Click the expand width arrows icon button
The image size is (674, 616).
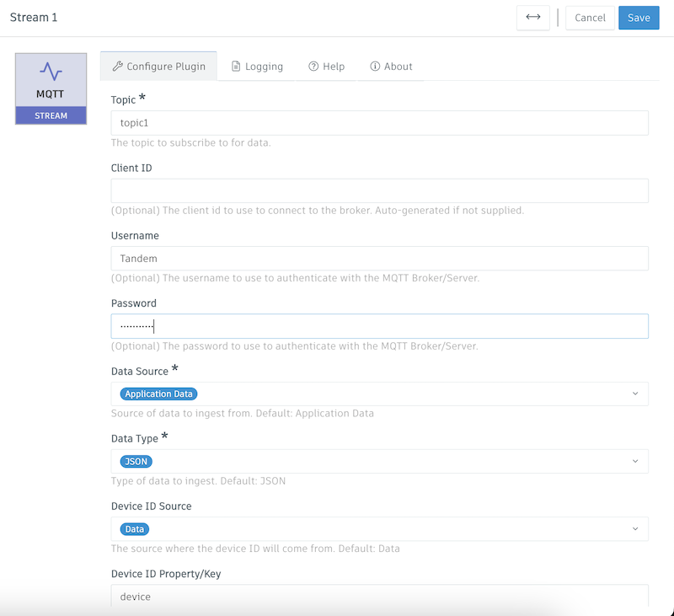pyautogui.click(x=533, y=18)
